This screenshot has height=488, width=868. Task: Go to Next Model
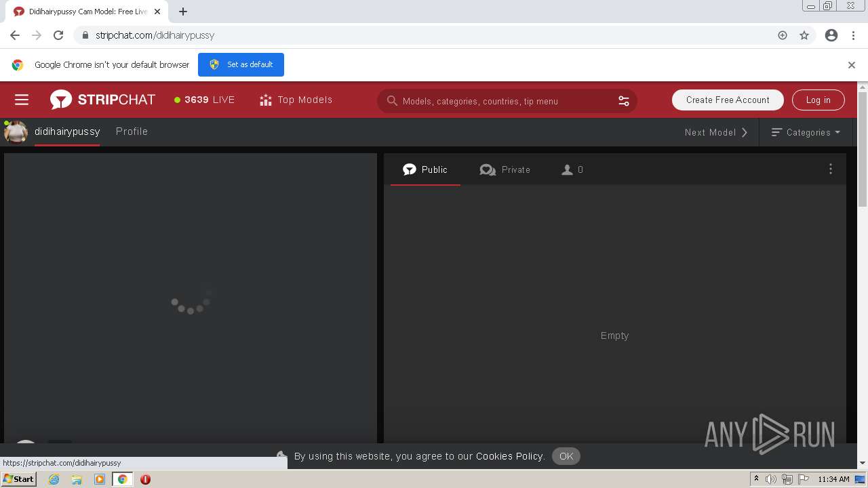coord(716,132)
